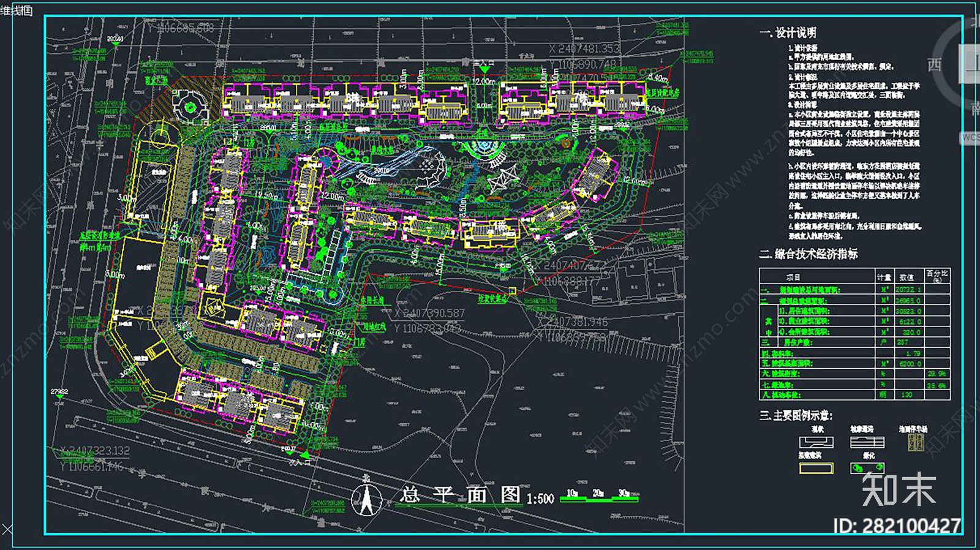Select the 三.主要图例示意 legend heading
The width and height of the screenshot is (980, 550).
(x=796, y=415)
